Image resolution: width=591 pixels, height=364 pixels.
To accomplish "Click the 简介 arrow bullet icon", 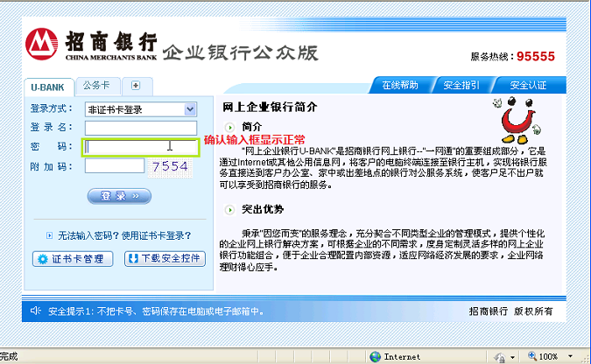I will [x=229, y=128].
